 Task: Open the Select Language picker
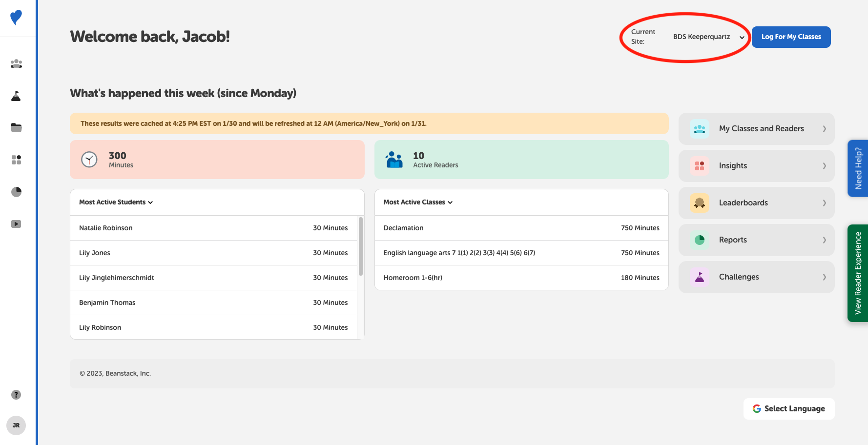click(x=788, y=408)
